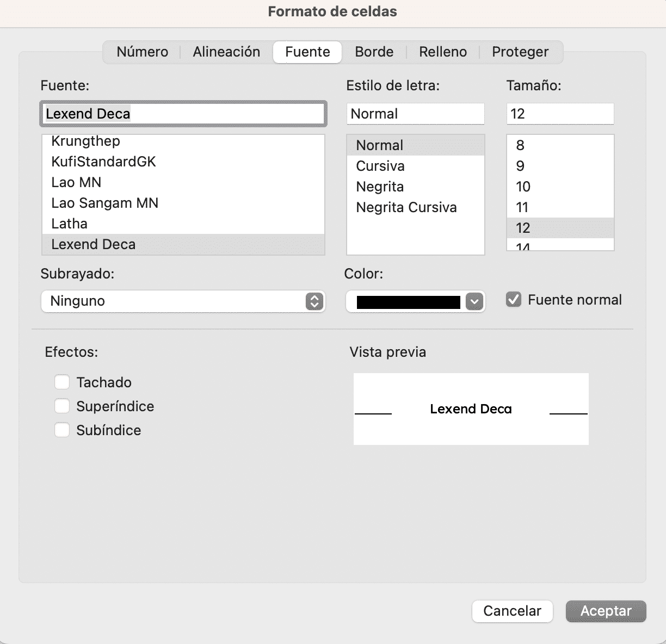The image size is (666, 644).
Task: Enable the Superíndice effect
Action: point(61,406)
